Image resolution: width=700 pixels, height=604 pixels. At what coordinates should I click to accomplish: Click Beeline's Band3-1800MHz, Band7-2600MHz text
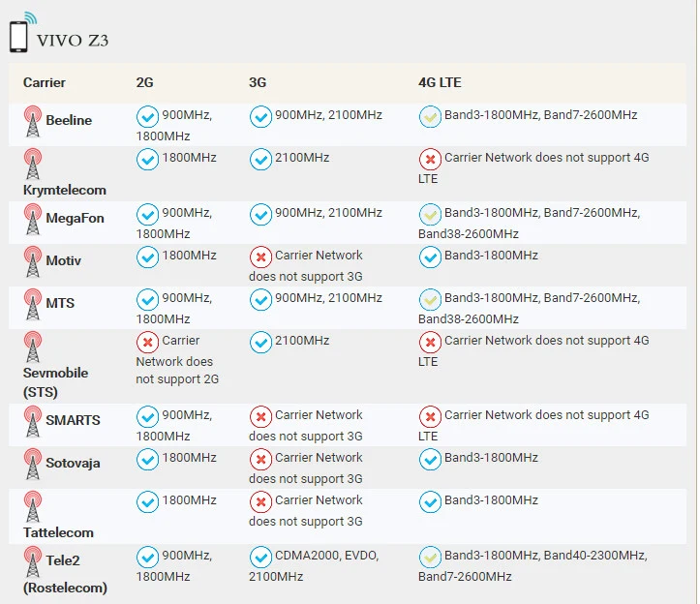pyautogui.click(x=540, y=115)
